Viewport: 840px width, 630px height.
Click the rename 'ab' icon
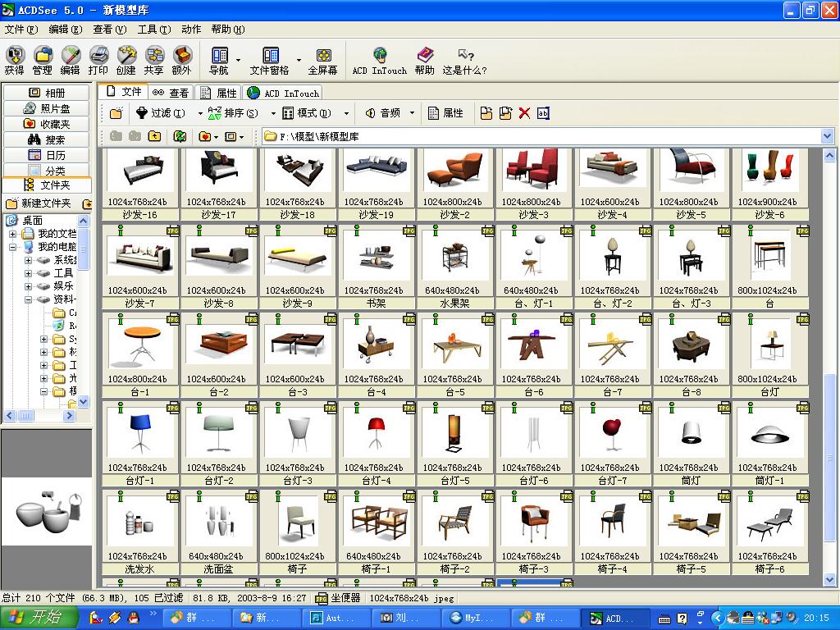[543, 113]
